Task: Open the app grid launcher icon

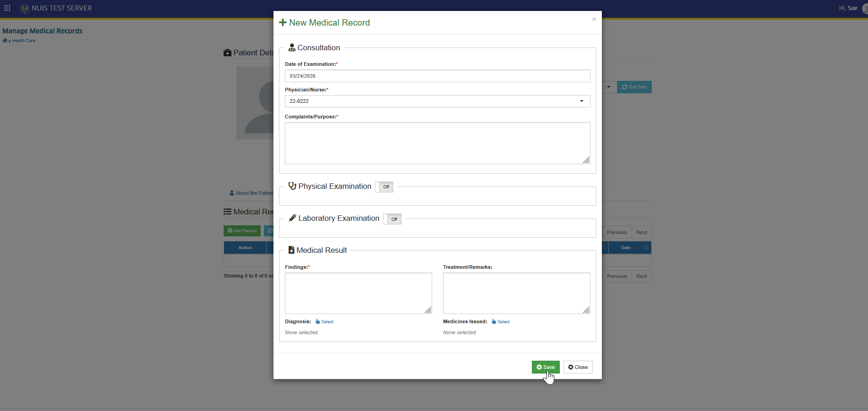Action: pyautogui.click(x=7, y=8)
